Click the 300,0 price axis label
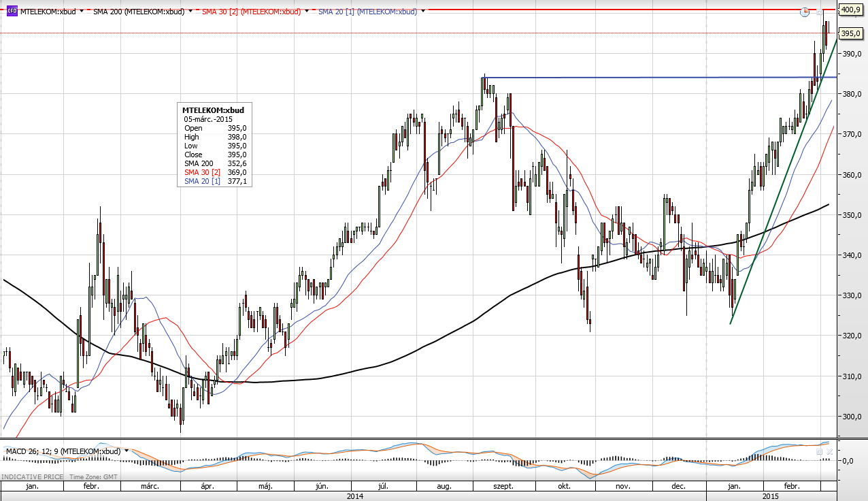 tap(852, 417)
